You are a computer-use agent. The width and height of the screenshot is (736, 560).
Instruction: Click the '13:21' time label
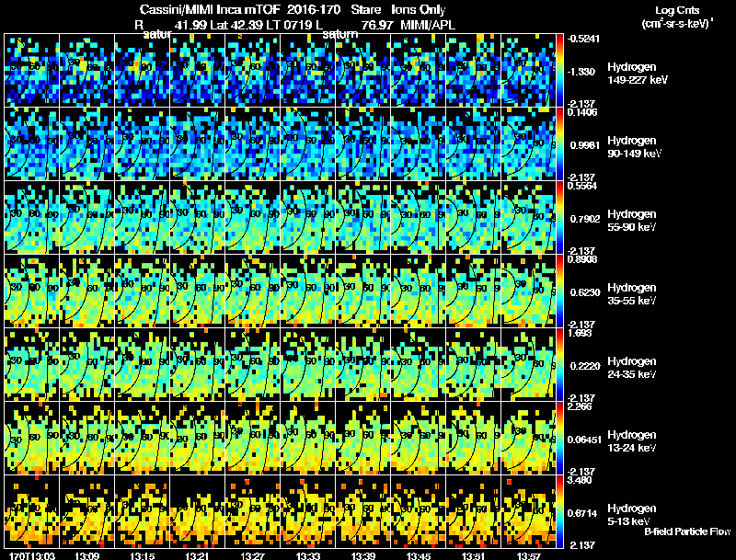pos(197,555)
